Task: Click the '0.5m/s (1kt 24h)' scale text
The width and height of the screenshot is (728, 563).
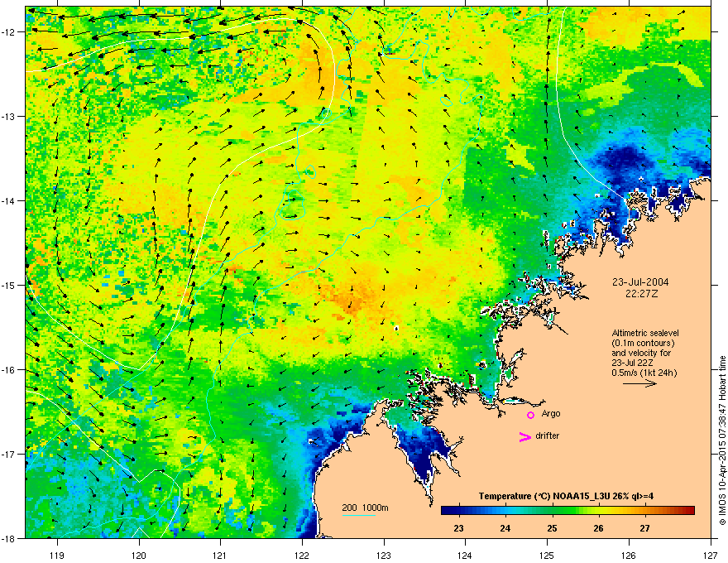Action: (x=644, y=373)
